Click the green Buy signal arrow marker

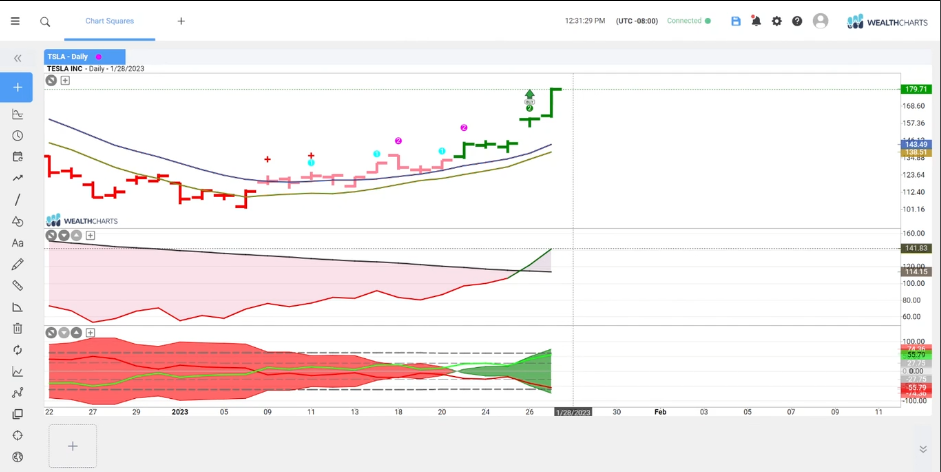click(x=529, y=94)
